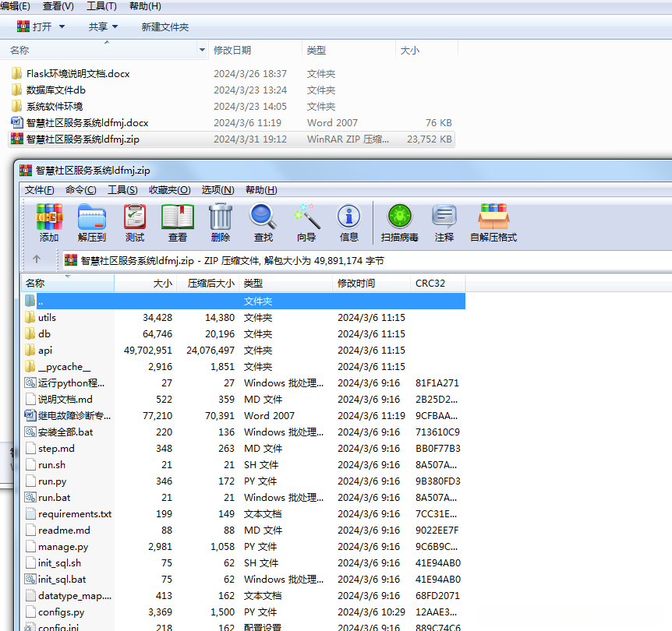Open the 打开 dropdown arrow in Explorer
672x631 pixels.
[x=62, y=27]
